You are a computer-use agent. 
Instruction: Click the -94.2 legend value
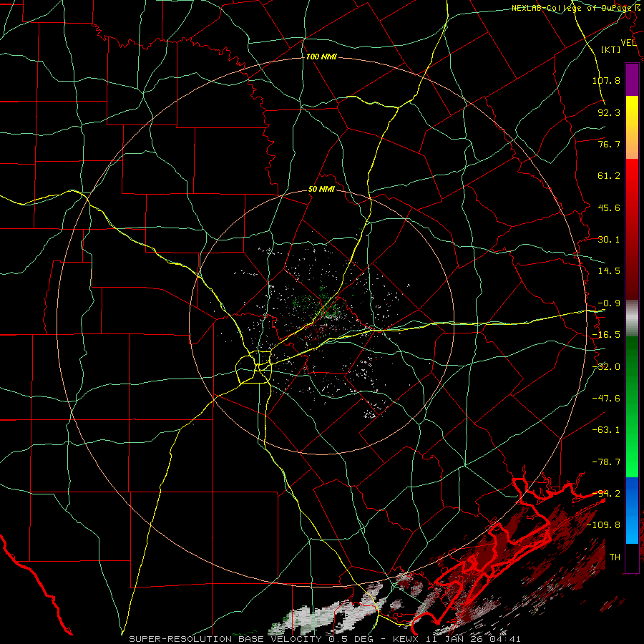click(x=606, y=493)
